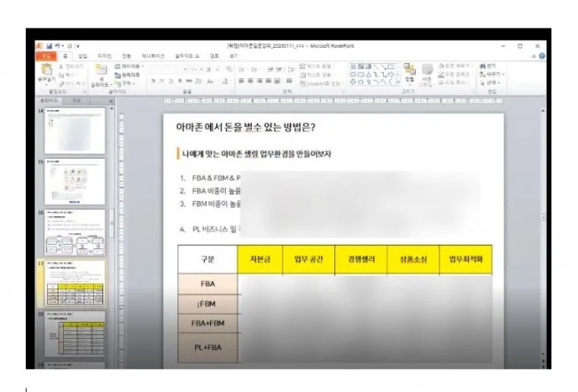
Task: Switch to the 보기 (View) tab
Action: point(234,56)
